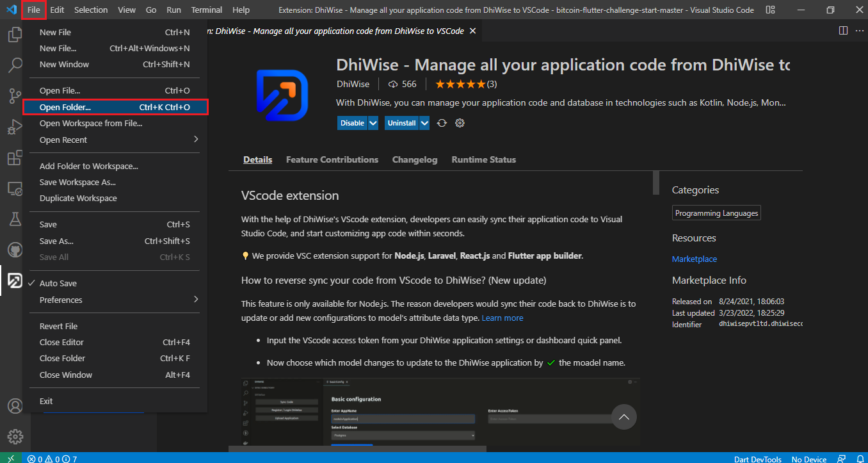The height and width of the screenshot is (463, 868).
Task: Choose New Window from File menu
Action: pyautogui.click(x=115, y=64)
